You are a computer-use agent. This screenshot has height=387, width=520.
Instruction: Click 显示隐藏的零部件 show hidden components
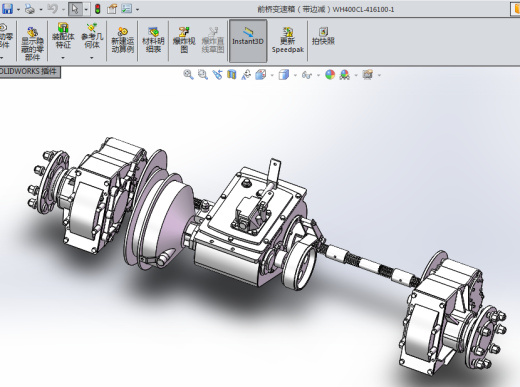point(32,43)
